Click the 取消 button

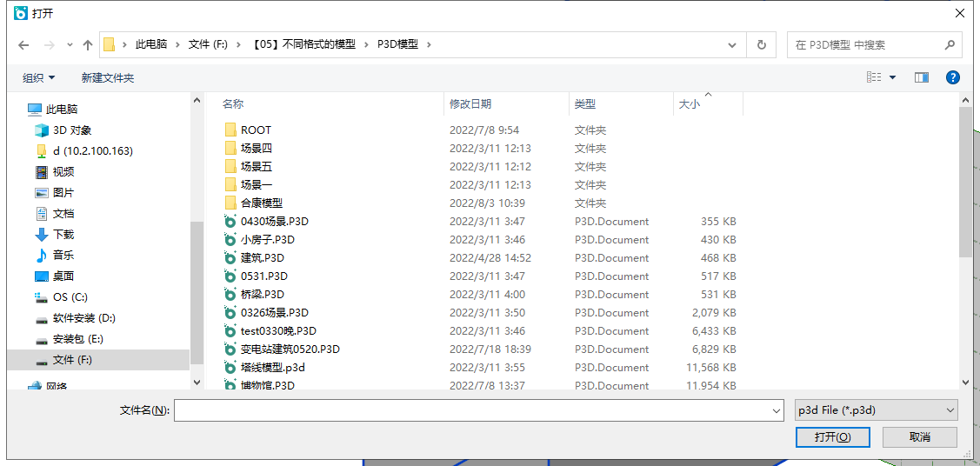[920, 437]
